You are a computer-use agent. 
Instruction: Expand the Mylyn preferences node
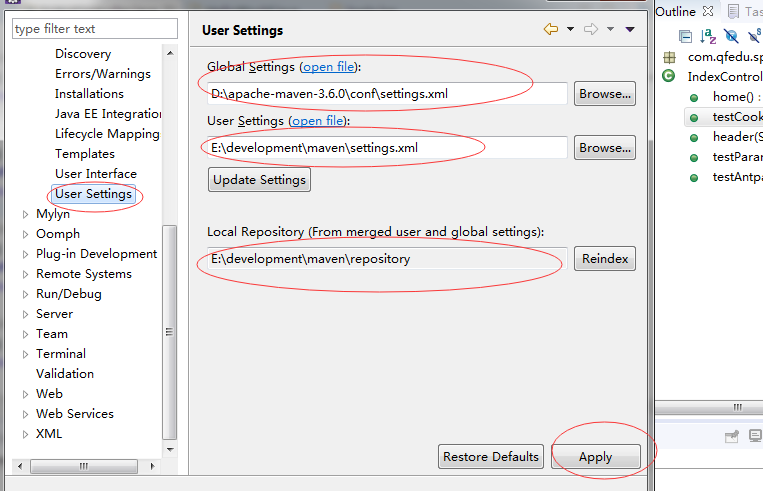click(26, 214)
